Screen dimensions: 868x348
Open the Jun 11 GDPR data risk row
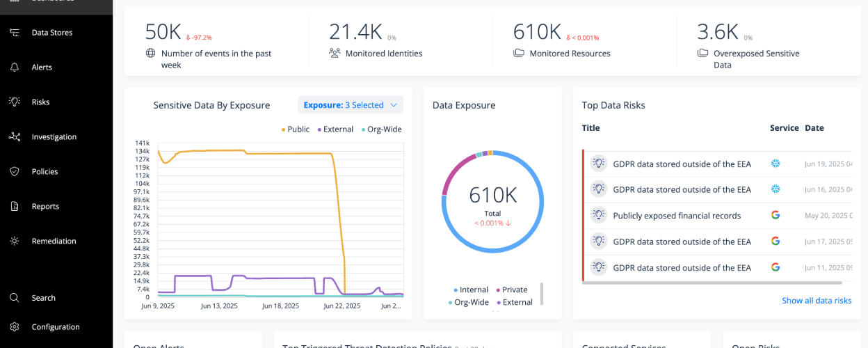717,267
